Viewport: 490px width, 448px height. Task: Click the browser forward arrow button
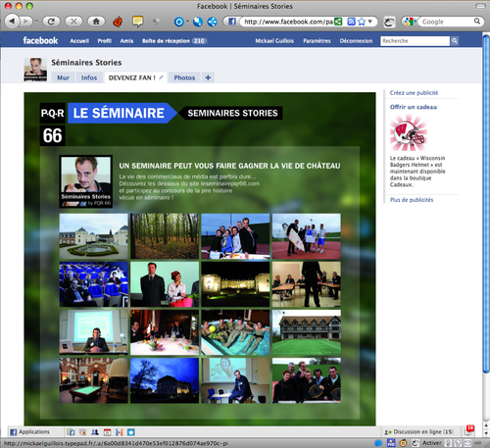coord(26,22)
